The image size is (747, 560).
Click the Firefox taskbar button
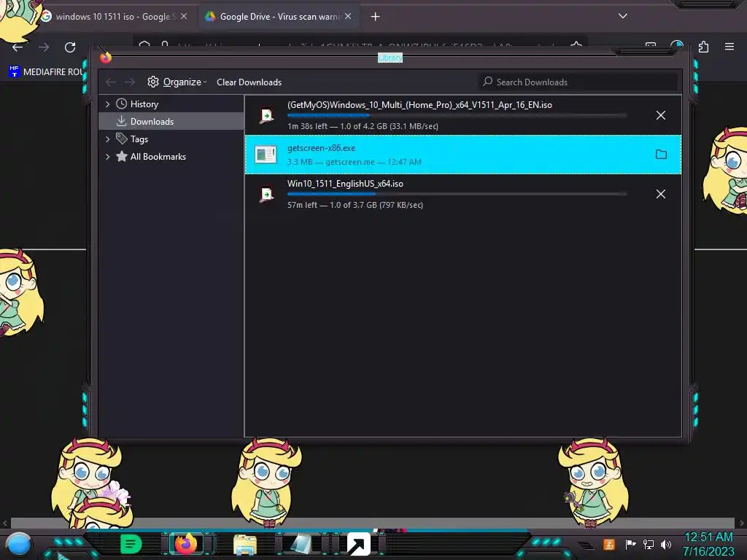coord(186,544)
